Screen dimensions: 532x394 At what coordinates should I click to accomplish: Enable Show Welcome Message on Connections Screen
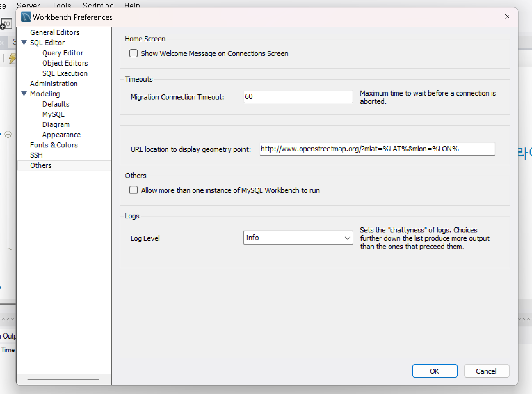coord(133,53)
